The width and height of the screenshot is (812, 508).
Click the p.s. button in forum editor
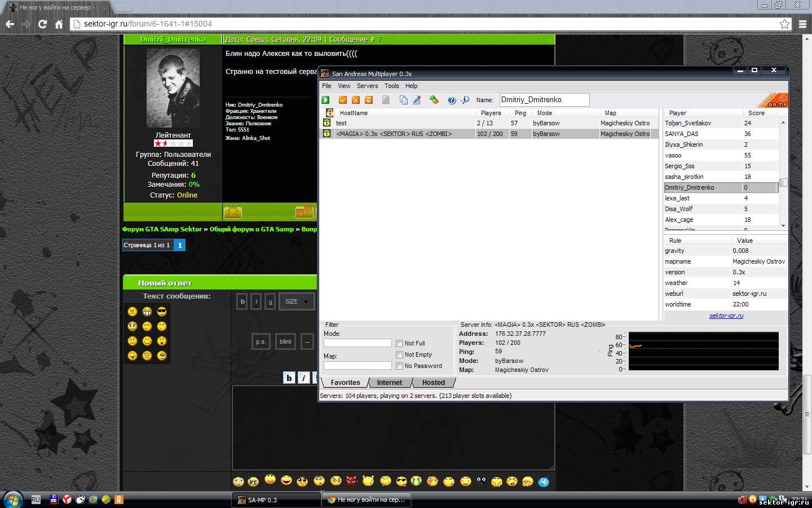click(261, 341)
